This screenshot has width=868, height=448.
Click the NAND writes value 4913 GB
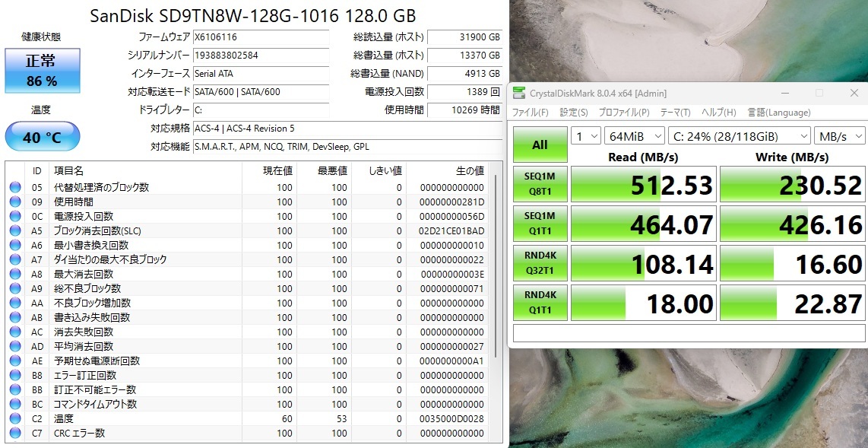[x=465, y=73]
